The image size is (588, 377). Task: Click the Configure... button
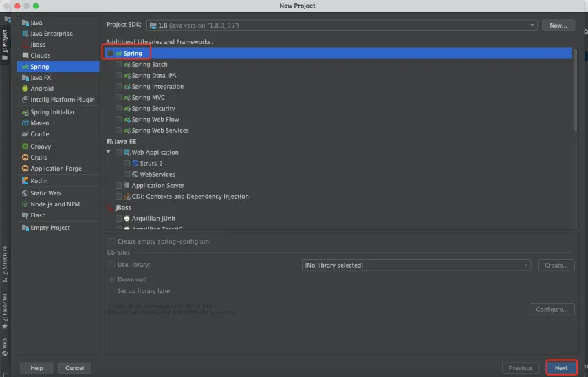552,309
